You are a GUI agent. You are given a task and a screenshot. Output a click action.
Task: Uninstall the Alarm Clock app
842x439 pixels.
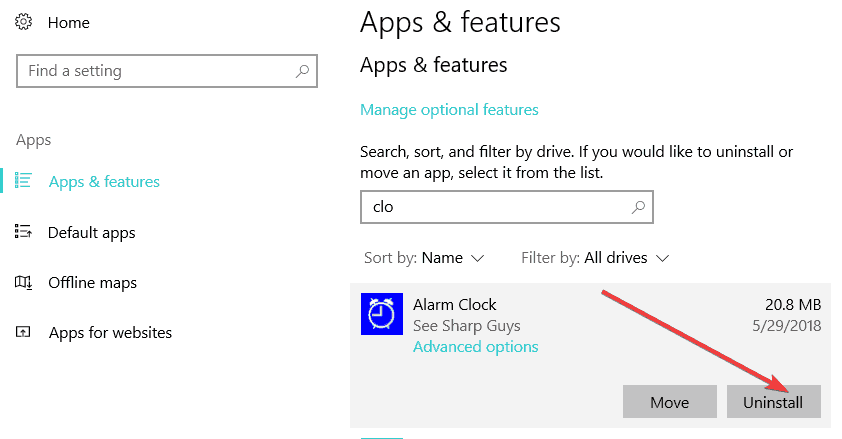click(774, 401)
